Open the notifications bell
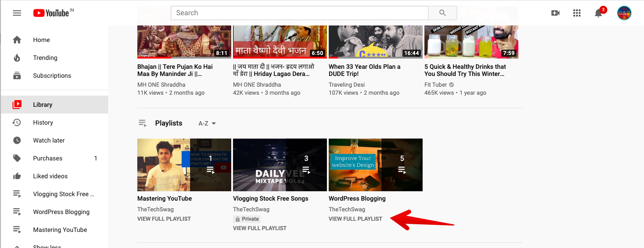The height and width of the screenshot is (248, 644). (598, 13)
